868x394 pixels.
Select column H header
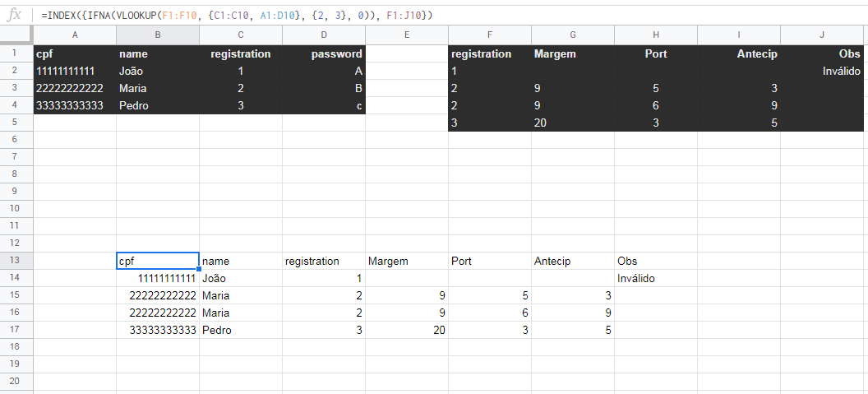coord(656,35)
